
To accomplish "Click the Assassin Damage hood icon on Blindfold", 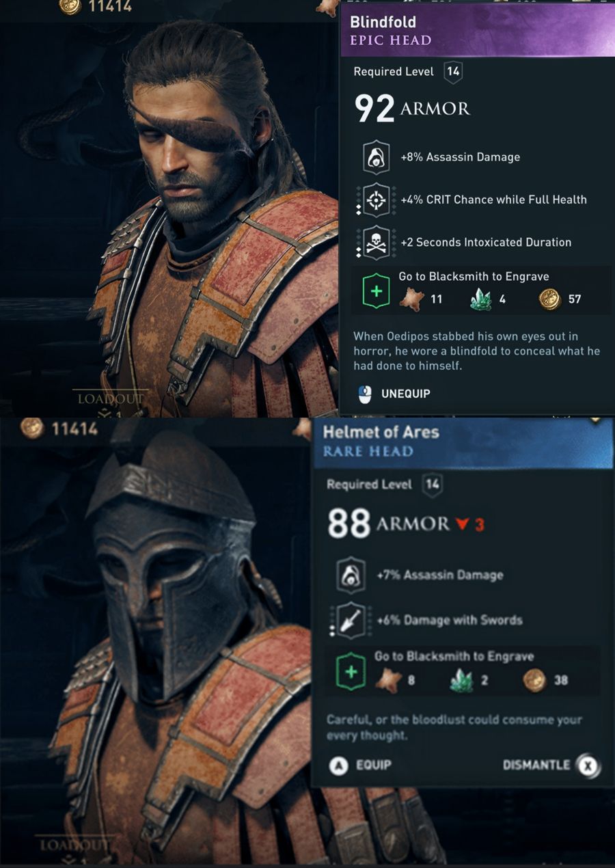I will click(376, 157).
